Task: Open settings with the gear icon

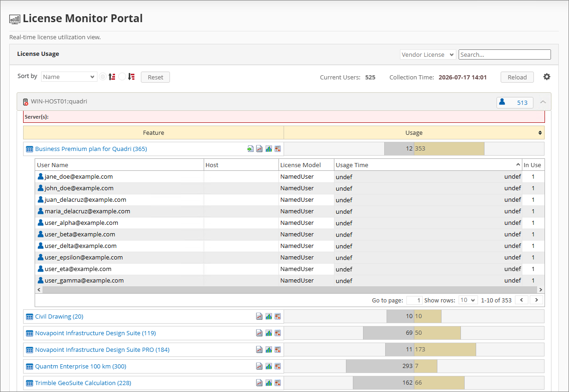Action: click(547, 77)
